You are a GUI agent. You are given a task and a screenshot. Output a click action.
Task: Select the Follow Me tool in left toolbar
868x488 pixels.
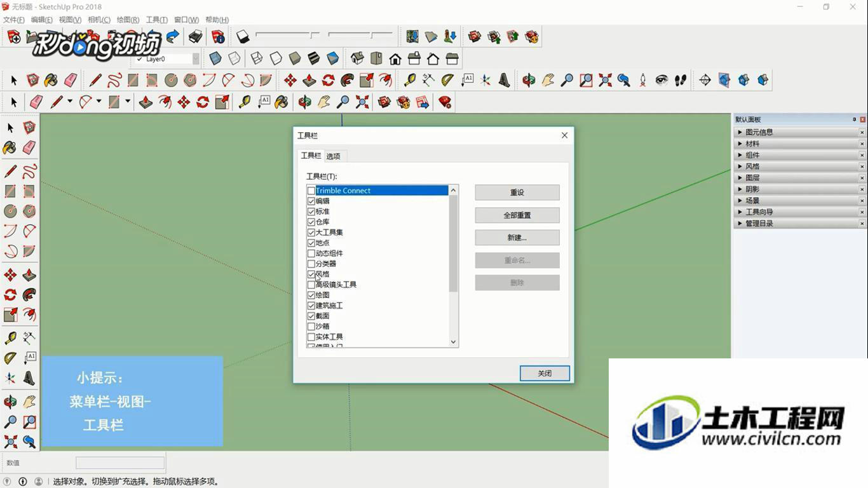tap(29, 295)
